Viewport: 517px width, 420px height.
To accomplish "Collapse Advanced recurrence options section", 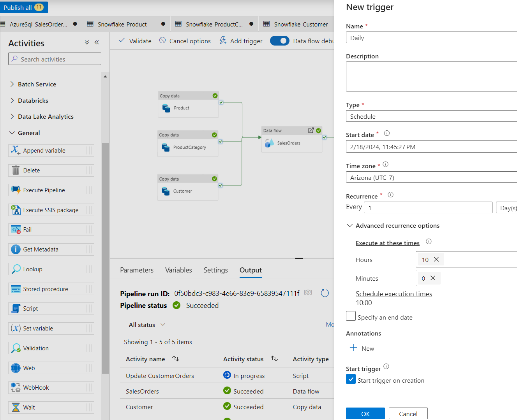I will pyautogui.click(x=350, y=225).
